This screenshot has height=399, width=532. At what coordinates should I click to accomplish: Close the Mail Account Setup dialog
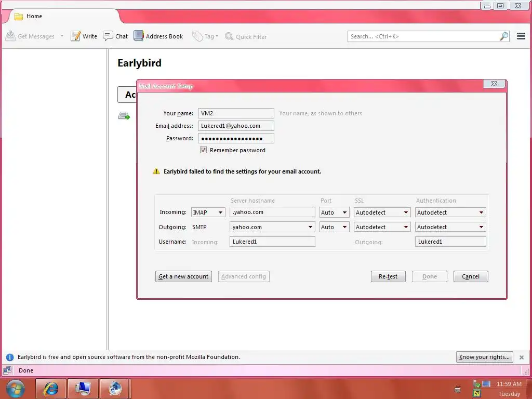[x=495, y=84]
